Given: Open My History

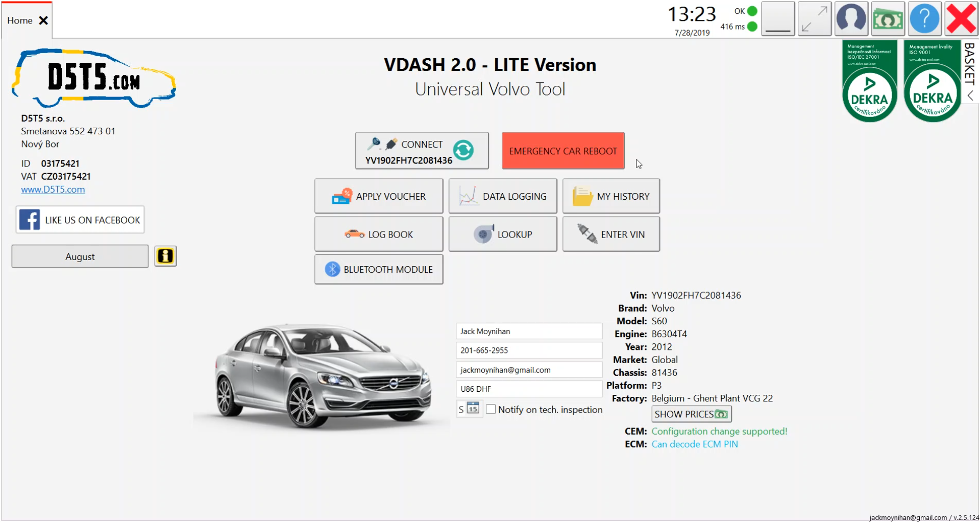Looking at the screenshot, I should (611, 196).
